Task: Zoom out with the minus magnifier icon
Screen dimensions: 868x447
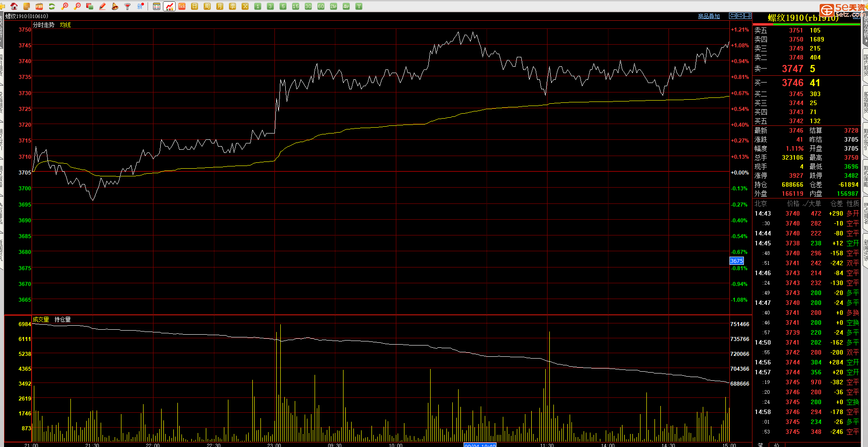Action: [77, 6]
